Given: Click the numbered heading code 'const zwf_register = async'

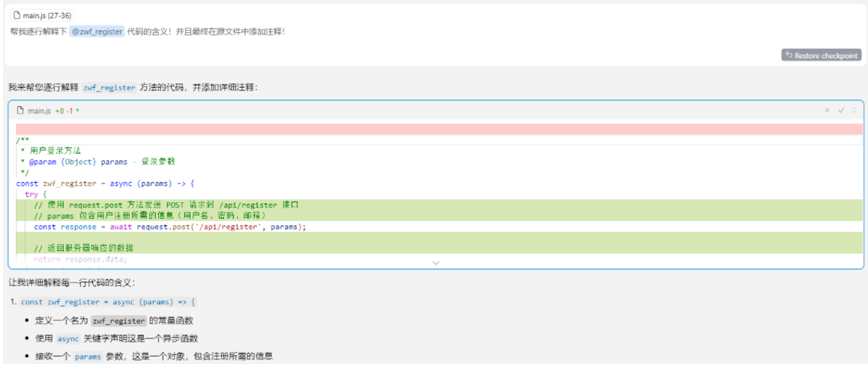Looking at the screenshot, I should pos(108,303).
